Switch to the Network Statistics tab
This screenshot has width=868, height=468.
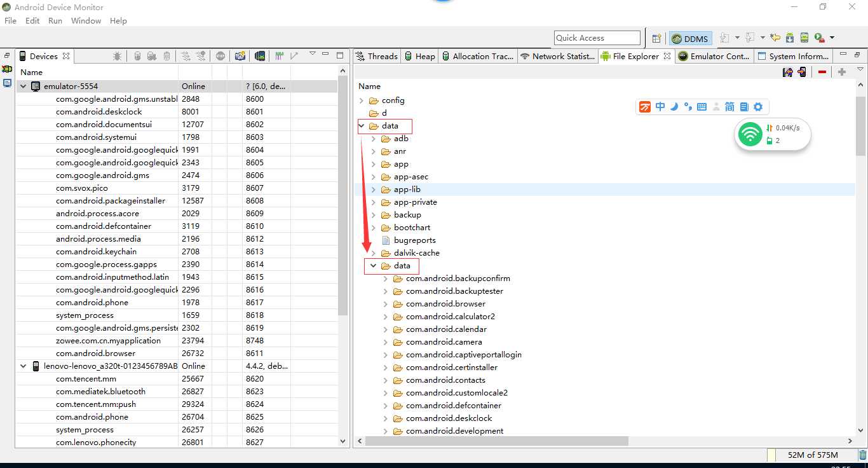click(557, 56)
